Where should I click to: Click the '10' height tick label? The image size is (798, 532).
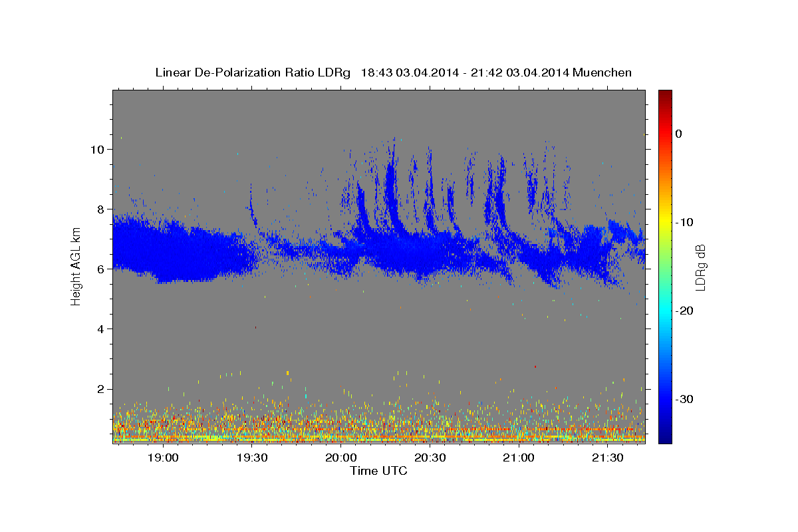point(96,149)
